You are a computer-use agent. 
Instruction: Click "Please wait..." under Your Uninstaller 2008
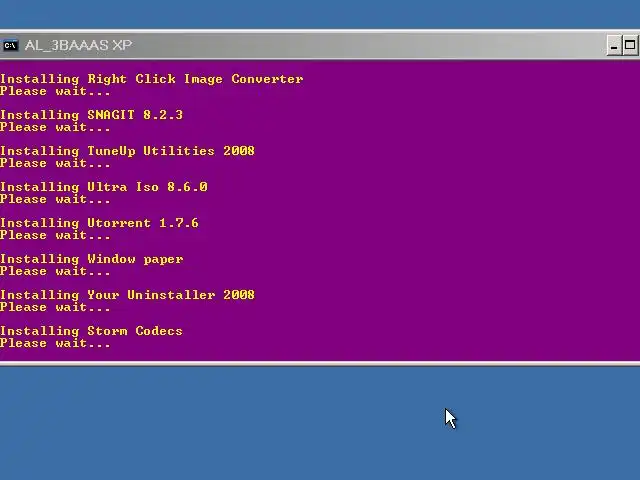point(55,307)
